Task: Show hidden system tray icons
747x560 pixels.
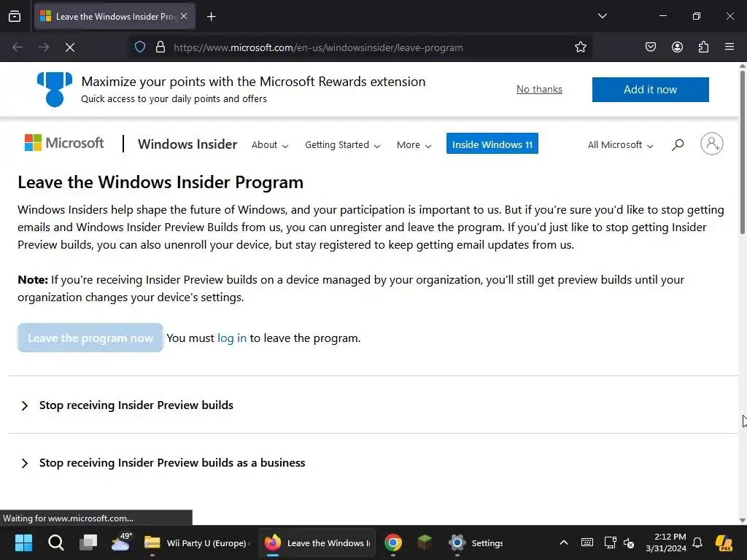Action: [564, 542]
